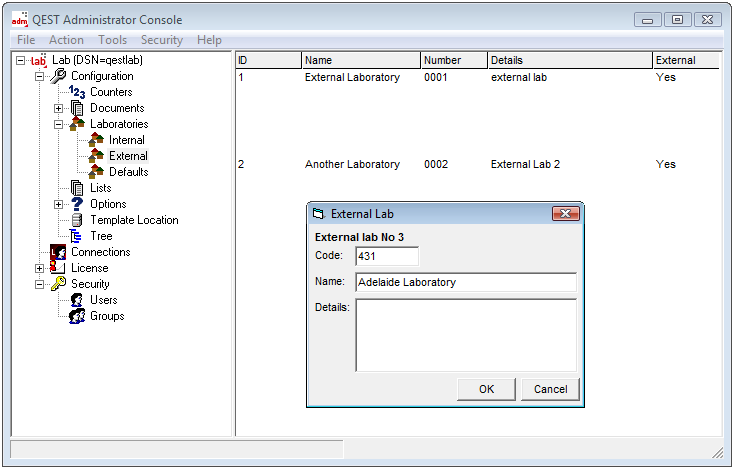Click the Code input field
Viewport: 733px width, 469px height.
(387, 257)
